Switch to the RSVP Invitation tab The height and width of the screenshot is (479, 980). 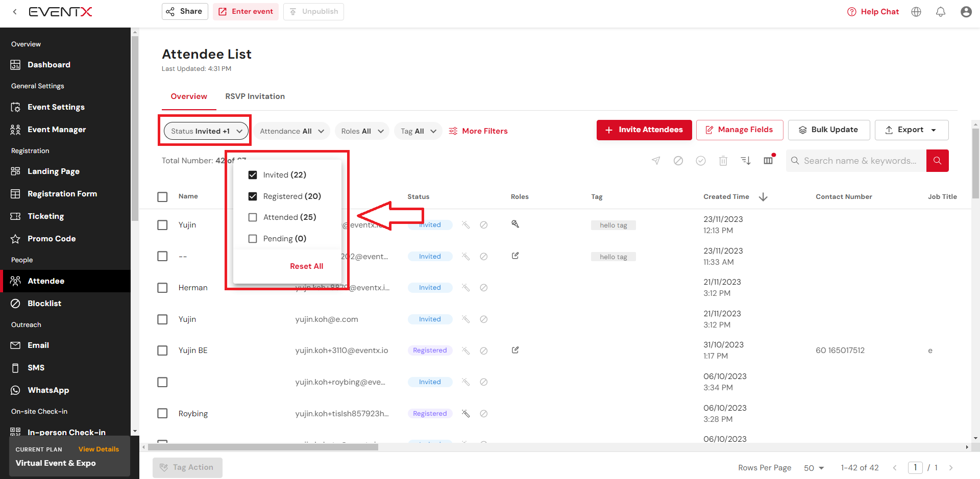(255, 96)
